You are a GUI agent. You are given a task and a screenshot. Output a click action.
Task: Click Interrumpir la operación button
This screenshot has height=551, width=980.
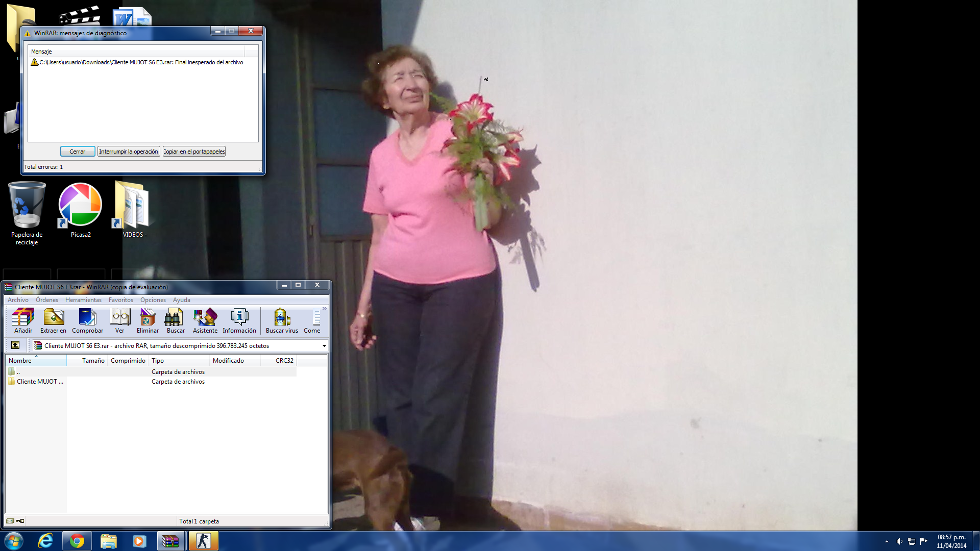click(x=129, y=152)
